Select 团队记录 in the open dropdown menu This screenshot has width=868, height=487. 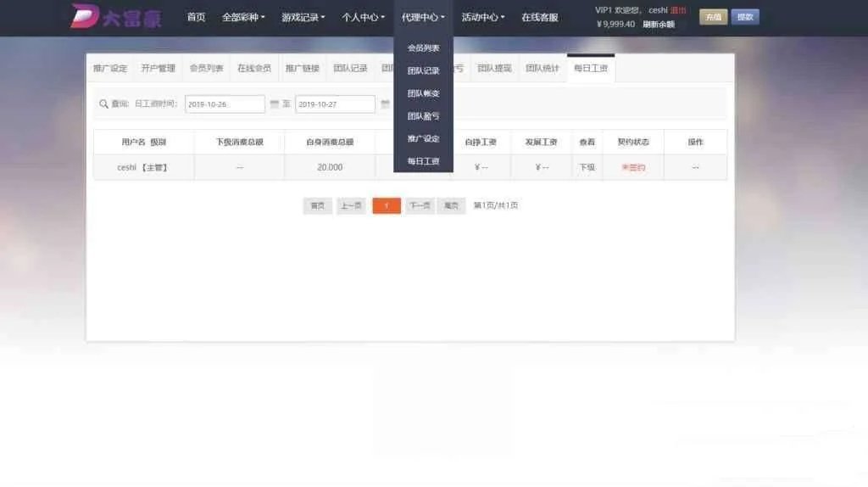[x=423, y=71]
